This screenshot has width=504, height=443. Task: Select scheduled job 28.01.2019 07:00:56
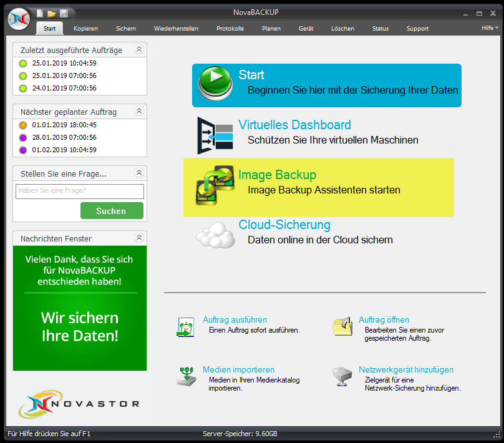point(64,137)
